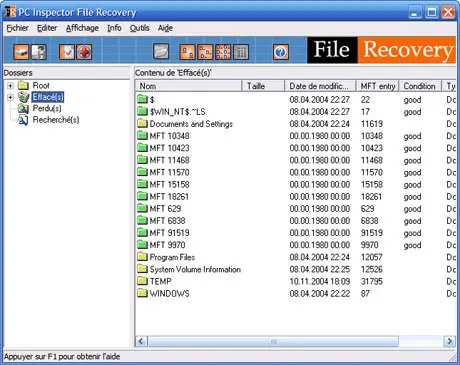Select the 'MFT 6838' row
Screen dimensions: 460x365
pyautogui.click(x=296, y=221)
